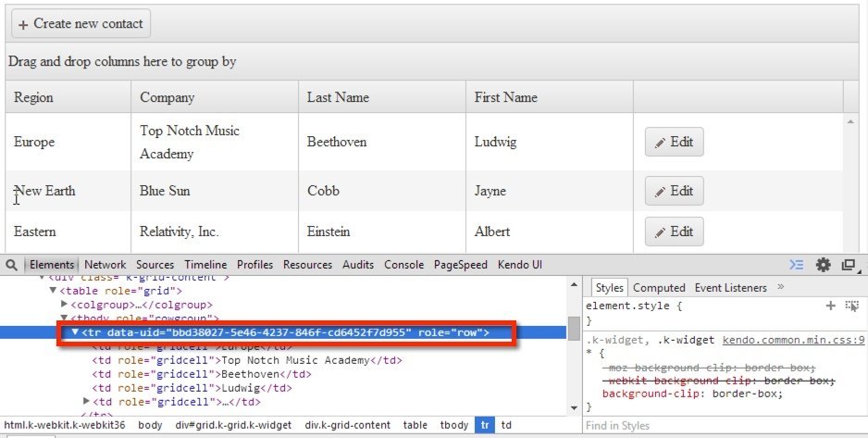This screenshot has height=438, width=868.
Task: Click the body breadcrumb
Action: pos(150,425)
